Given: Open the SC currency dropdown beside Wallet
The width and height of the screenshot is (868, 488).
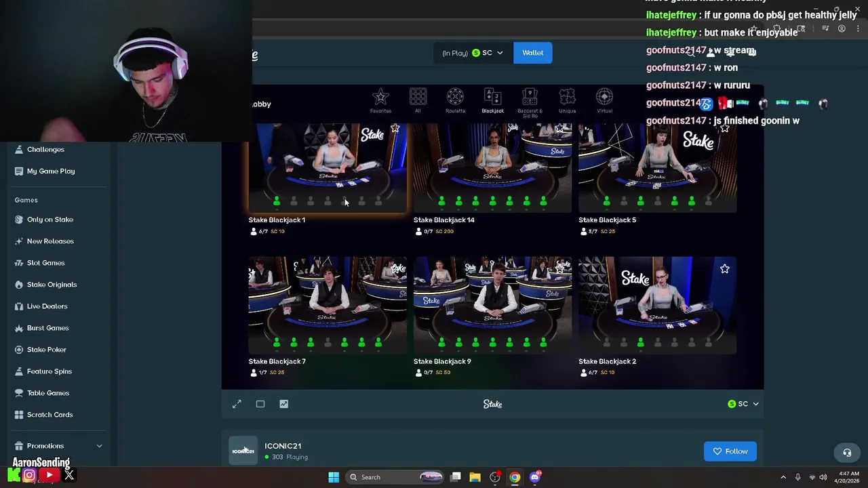Looking at the screenshot, I should pyautogui.click(x=473, y=53).
